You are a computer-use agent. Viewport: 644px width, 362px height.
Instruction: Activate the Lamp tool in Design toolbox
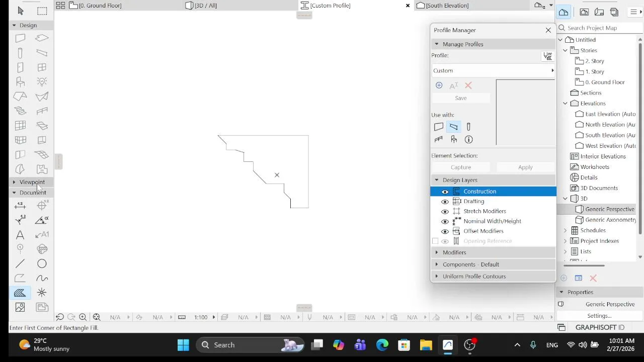[x=42, y=81]
